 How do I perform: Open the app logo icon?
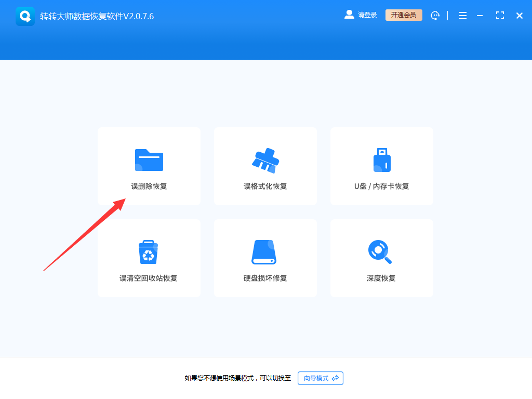point(25,15)
